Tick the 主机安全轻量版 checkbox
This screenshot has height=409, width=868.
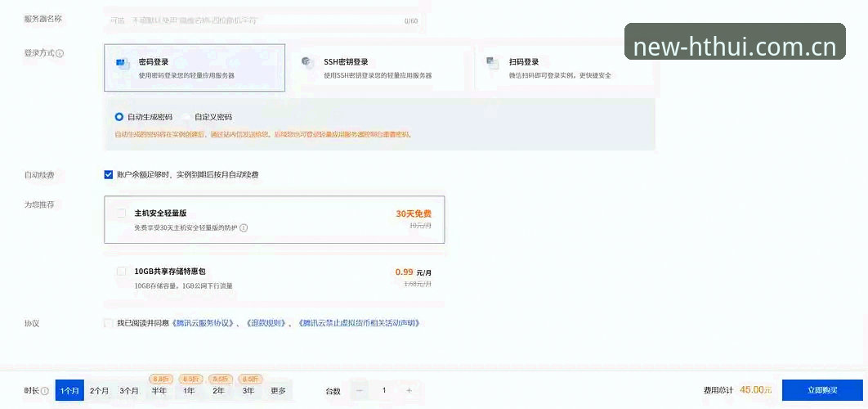pos(121,213)
